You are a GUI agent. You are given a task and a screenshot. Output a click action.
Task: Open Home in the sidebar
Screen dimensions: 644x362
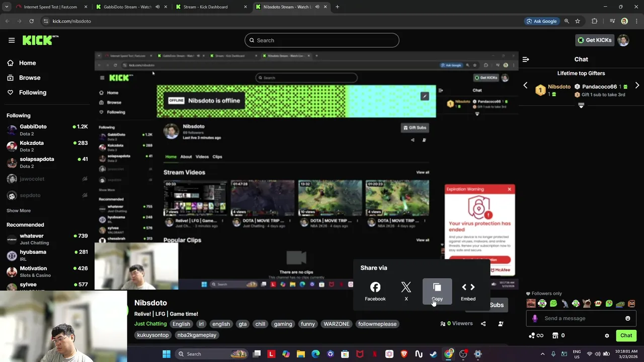[x=28, y=63]
